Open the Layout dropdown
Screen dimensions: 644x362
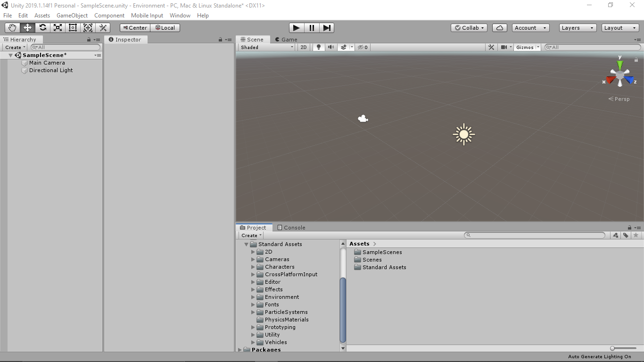[619, 27]
